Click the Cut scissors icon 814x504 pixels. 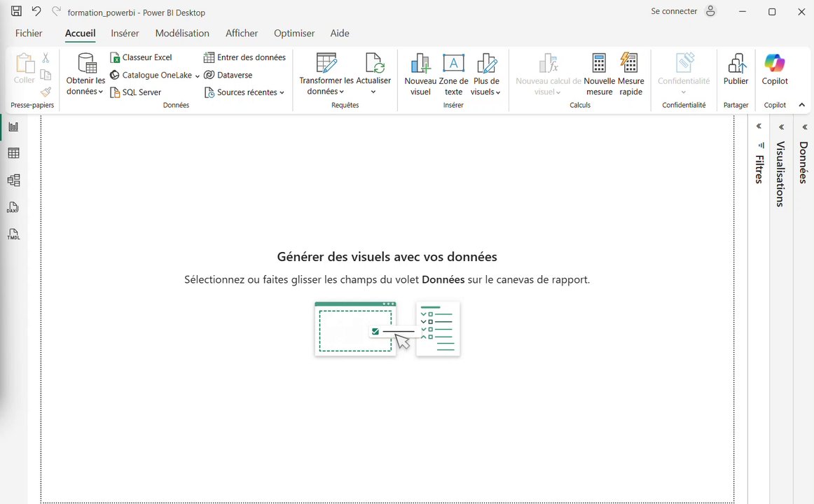pos(46,57)
